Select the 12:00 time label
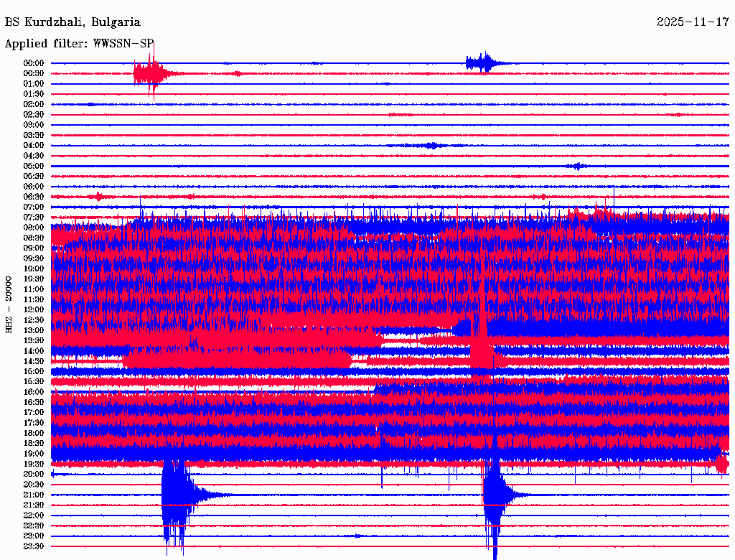 tap(34, 310)
